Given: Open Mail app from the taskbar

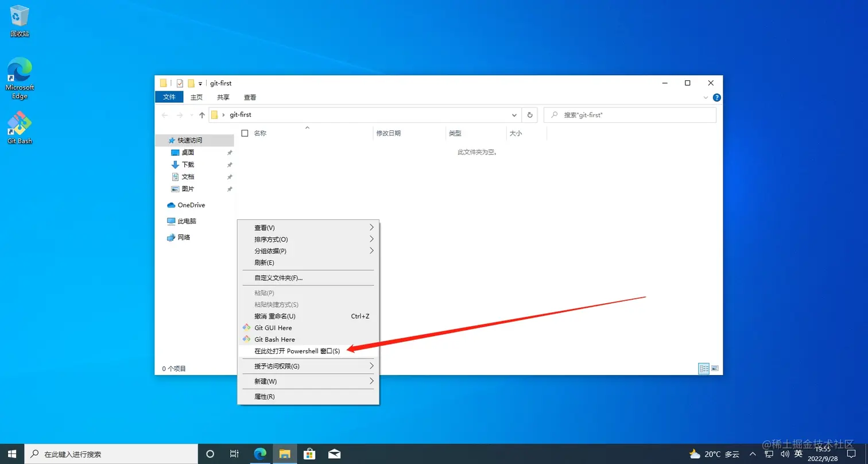Looking at the screenshot, I should 335,454.
